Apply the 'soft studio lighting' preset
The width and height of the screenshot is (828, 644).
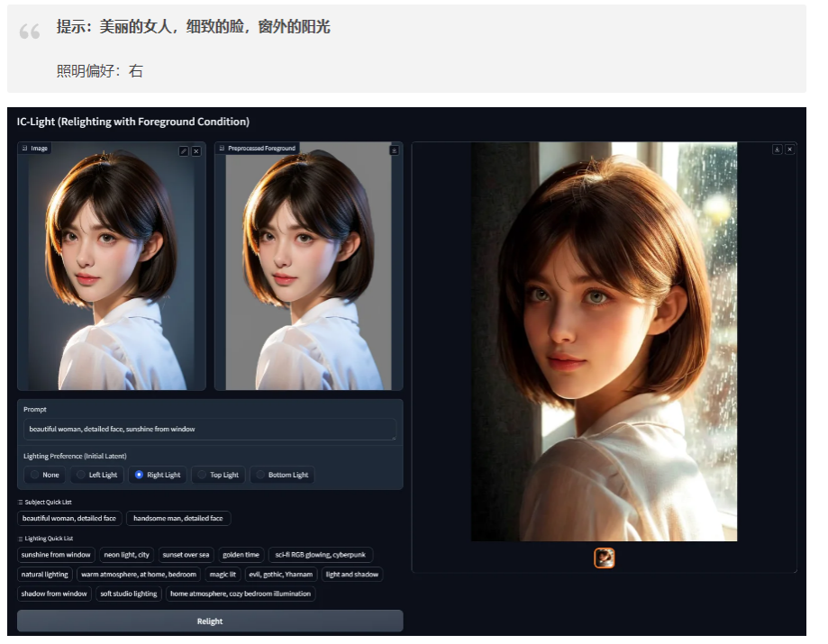pyautogui.click(x=128, y=594)
